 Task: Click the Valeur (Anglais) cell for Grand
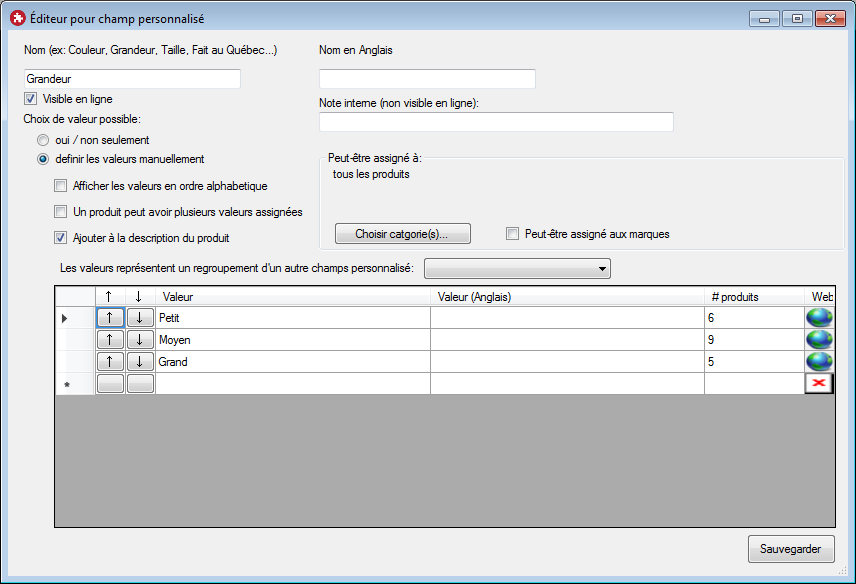point(567,362)
